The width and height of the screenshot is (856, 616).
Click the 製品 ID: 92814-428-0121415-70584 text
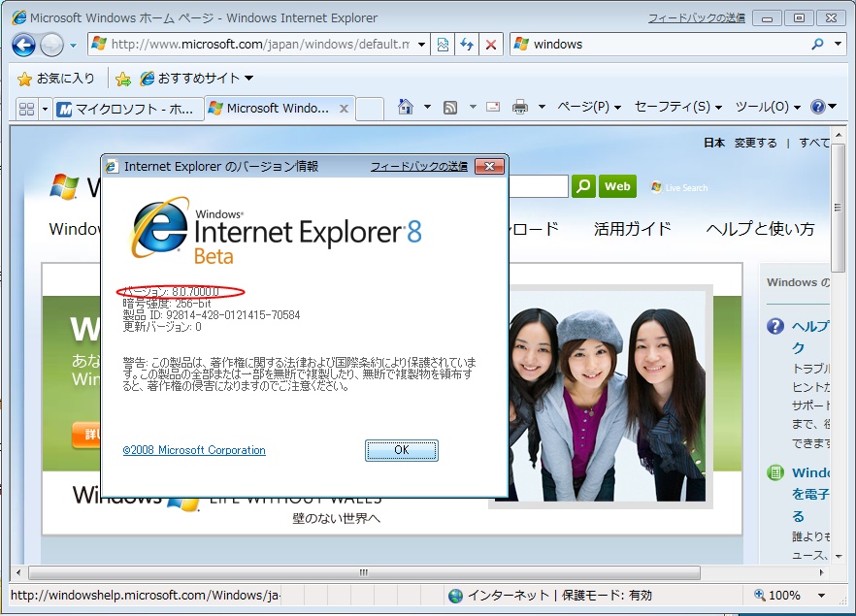click(212, 315)
